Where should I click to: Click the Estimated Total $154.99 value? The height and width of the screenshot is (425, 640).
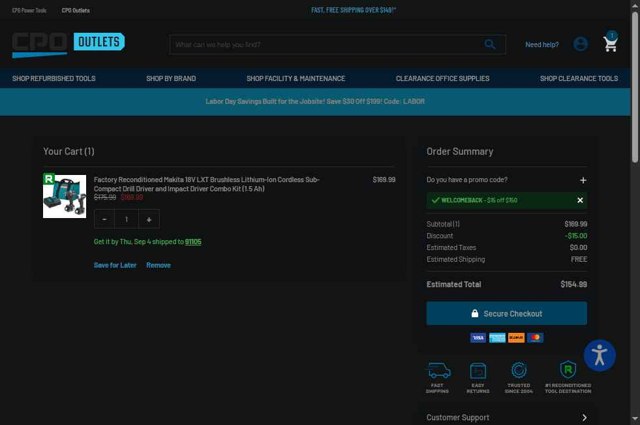(x=573, y=284)
